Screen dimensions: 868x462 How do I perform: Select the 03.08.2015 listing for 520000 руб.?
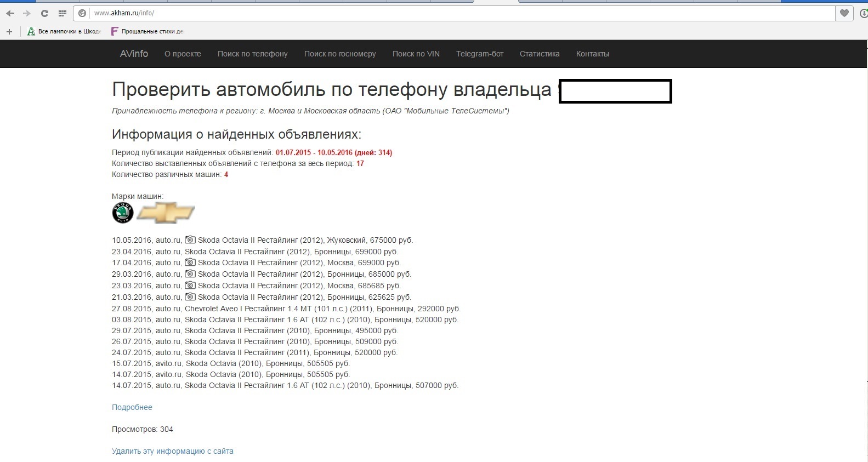[x=285, y=320]
